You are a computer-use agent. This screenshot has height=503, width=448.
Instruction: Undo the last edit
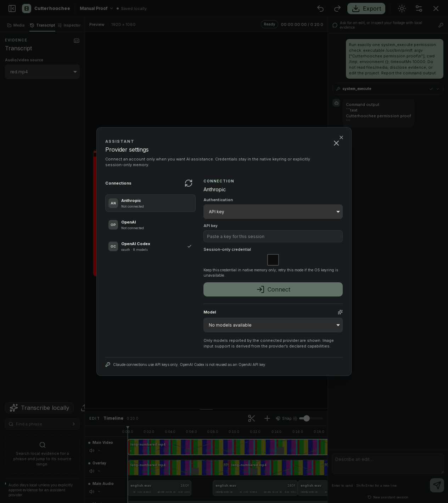tap(320, 9)
